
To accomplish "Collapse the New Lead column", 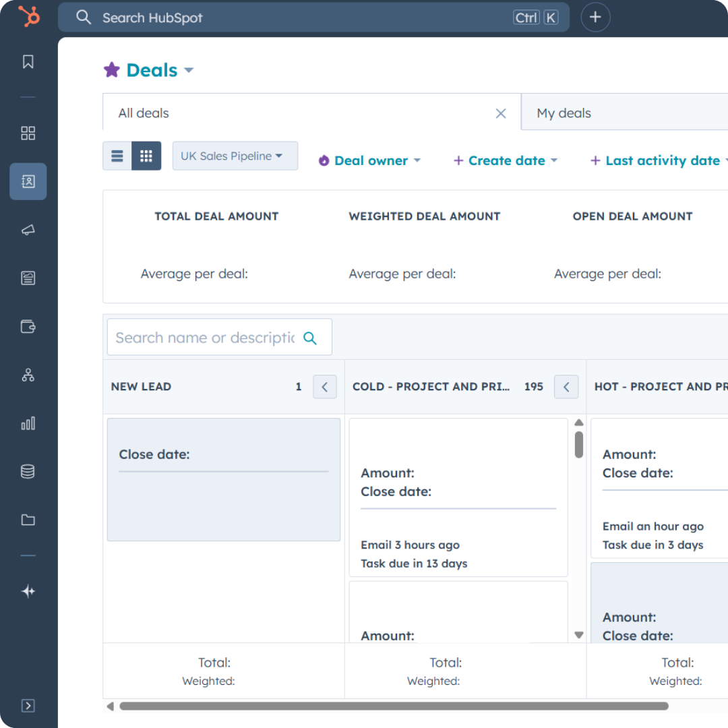I will point(325,387).
